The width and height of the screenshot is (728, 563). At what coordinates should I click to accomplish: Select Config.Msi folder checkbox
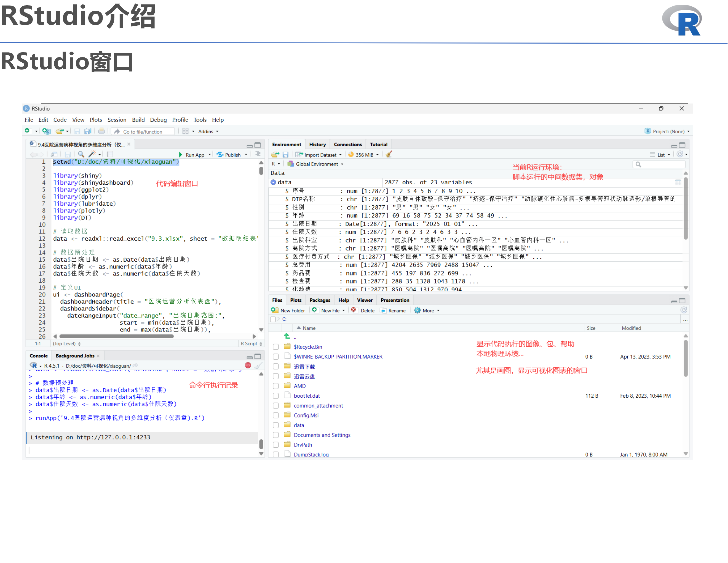point(276,415)
